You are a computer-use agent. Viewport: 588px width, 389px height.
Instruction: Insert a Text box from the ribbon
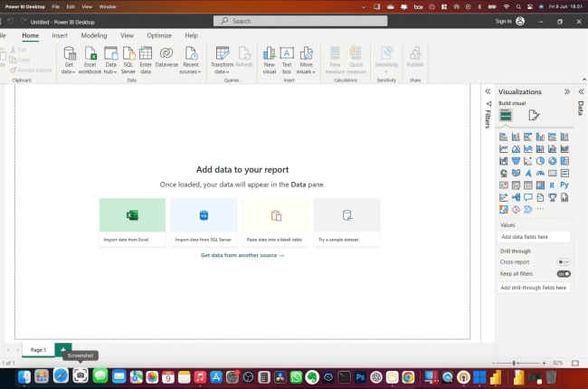coord(287,60)
